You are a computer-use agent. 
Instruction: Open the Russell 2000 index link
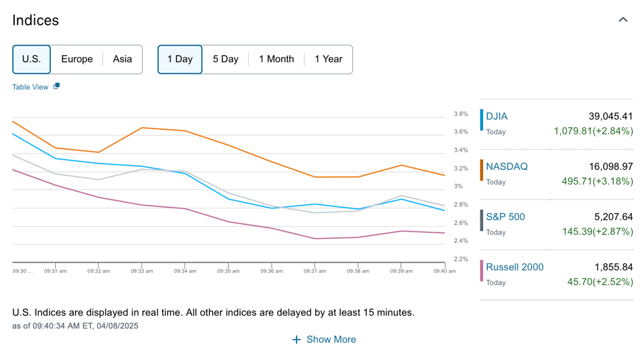[515, 267]
